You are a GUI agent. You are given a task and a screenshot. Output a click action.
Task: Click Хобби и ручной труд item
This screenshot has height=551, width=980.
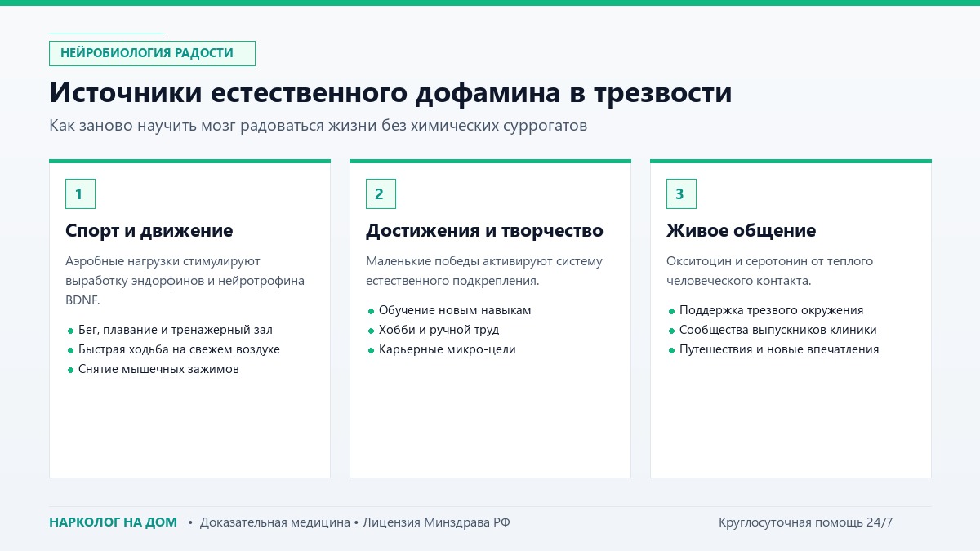pos(439,330)
